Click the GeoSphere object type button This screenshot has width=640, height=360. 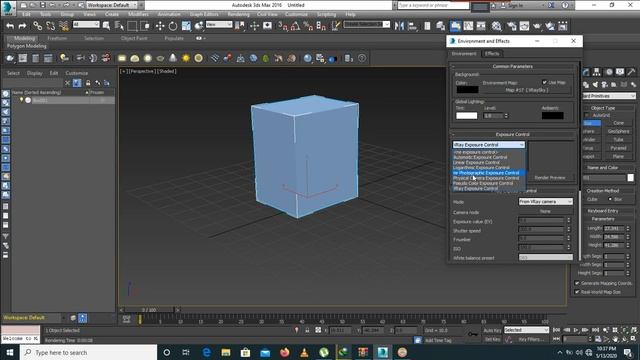pyautogui.click(x=618, y=131)
